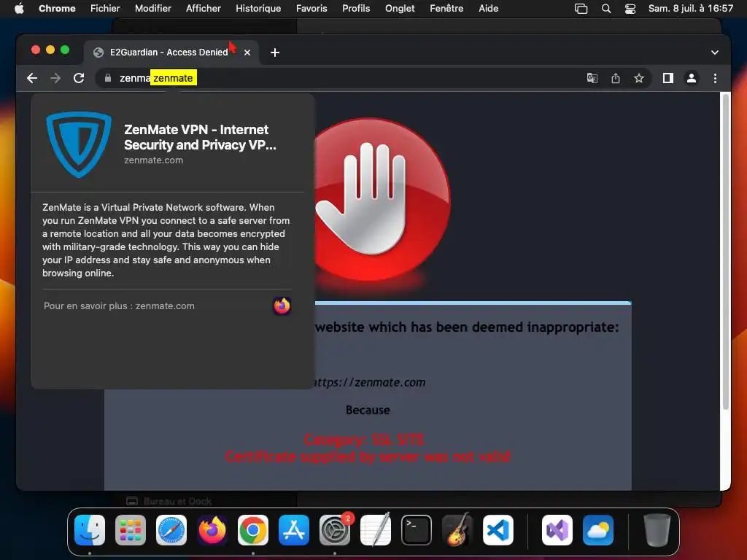The image size is (747, 560).
Task: Open the Afficher menu
Action: click(x=204, y=8)
